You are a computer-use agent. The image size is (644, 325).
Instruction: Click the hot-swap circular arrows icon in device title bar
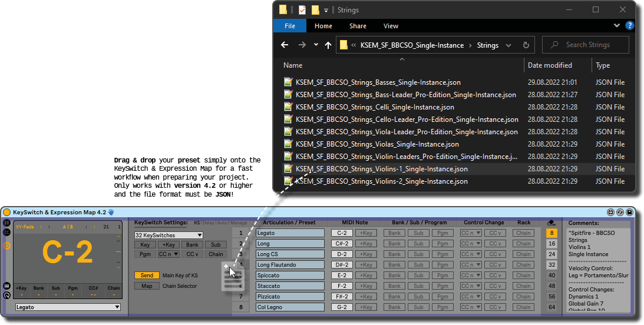tap(620, 212)
